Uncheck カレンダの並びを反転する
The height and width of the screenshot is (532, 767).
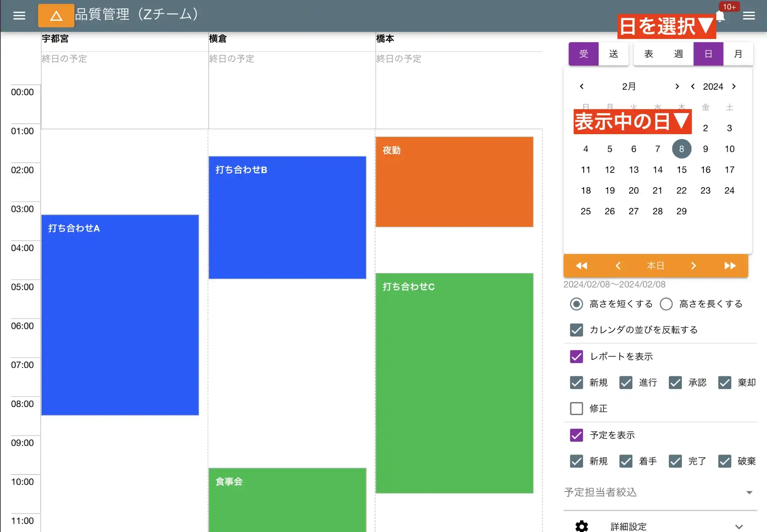pos(576,330)
